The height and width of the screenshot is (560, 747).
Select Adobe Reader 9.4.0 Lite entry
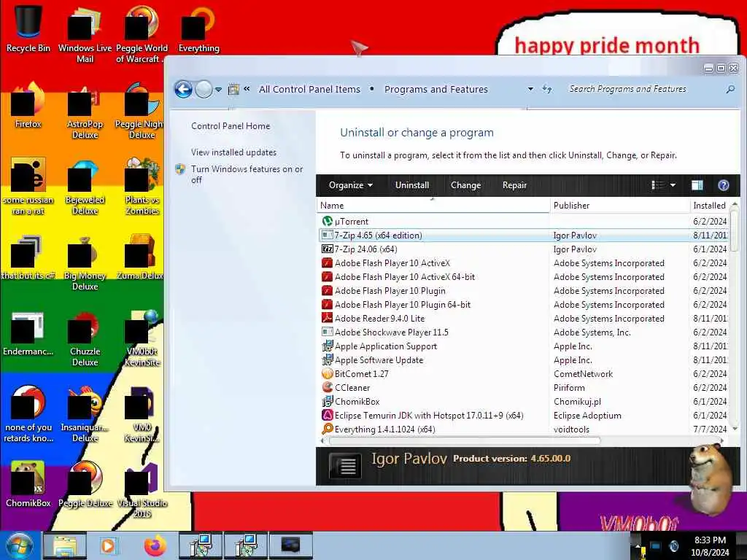[523, 319]
